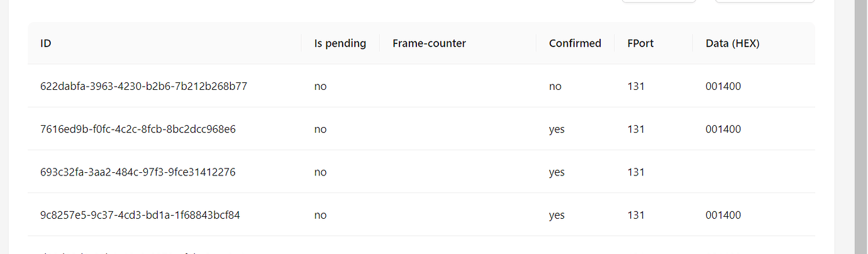Click the ID column header
The width and height of the screenshot is (868, 254).
click(x=46, y=43)
